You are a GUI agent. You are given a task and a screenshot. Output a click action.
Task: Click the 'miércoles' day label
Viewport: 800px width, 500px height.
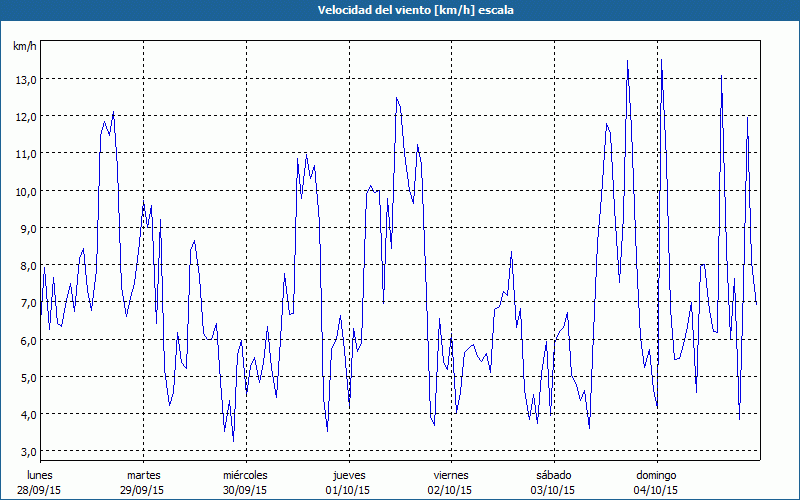(245, 475)
